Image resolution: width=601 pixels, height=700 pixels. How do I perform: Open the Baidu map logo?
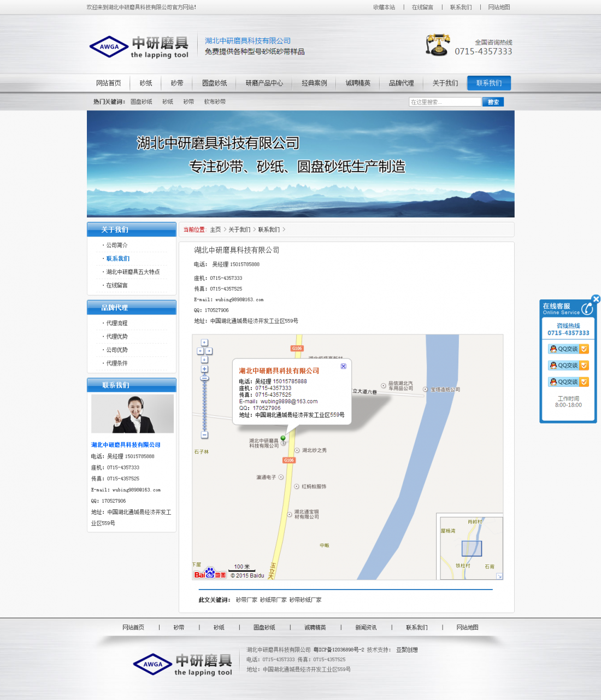point(210,573)
